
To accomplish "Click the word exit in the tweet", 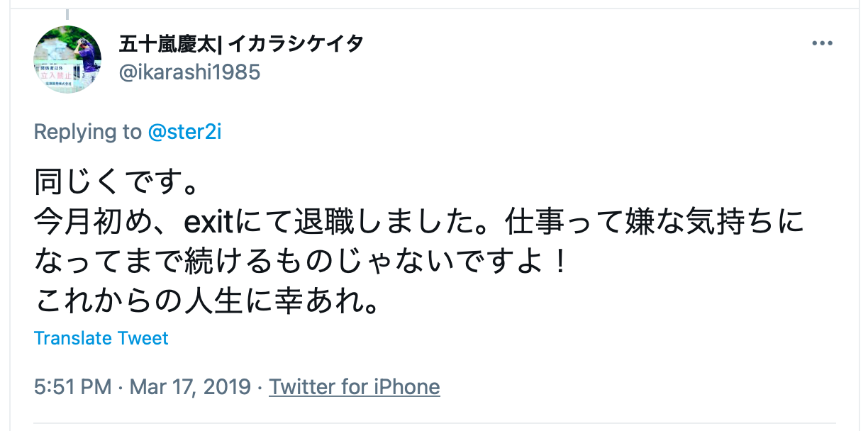I will (209, 223).
